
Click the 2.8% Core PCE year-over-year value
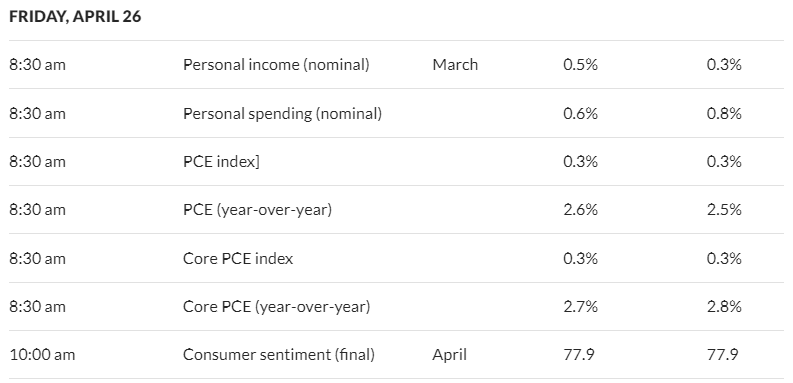coord(724,307)
